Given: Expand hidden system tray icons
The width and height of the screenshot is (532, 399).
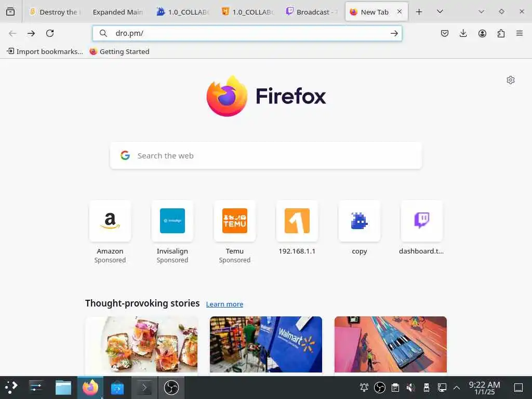Looking at the screenshot, I should 457,388.
